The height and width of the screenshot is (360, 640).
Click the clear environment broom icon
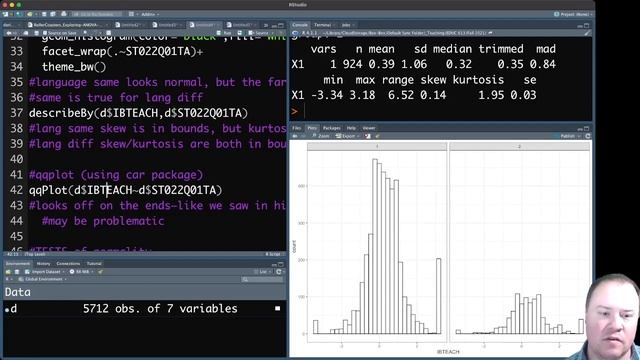(x=100, y=272)
